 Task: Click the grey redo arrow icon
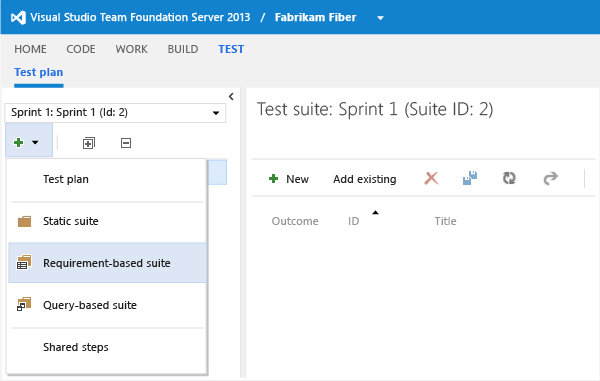click(x=551, y=178)
